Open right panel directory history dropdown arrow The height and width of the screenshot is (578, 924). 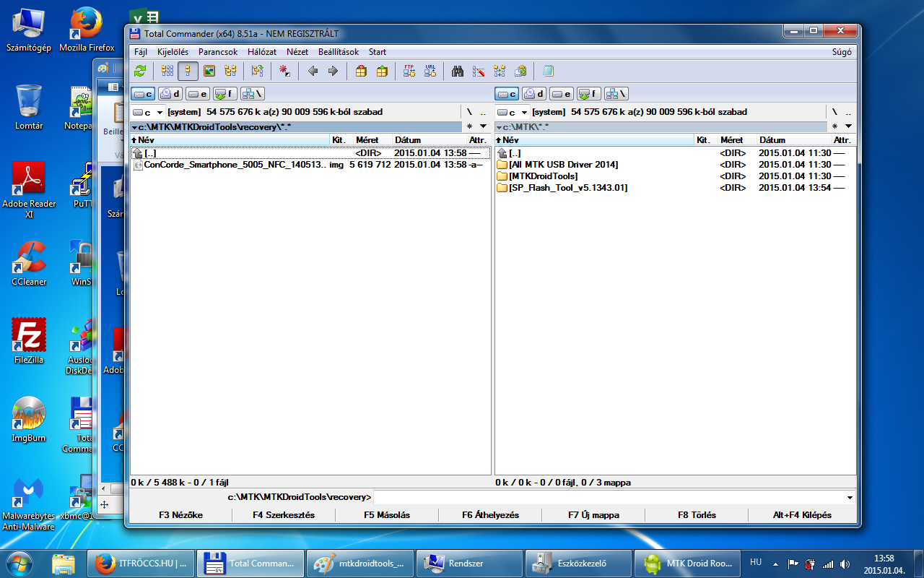(x=848, y=126)
